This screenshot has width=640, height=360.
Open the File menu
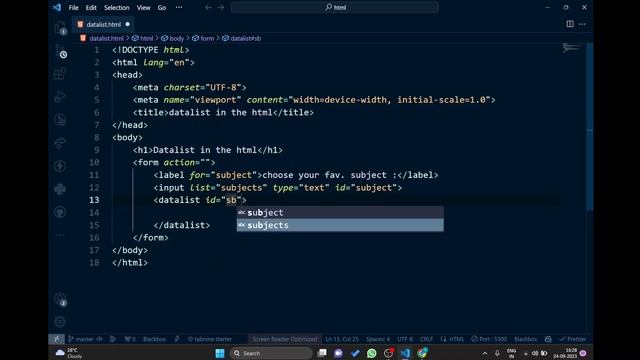[73, 7]
